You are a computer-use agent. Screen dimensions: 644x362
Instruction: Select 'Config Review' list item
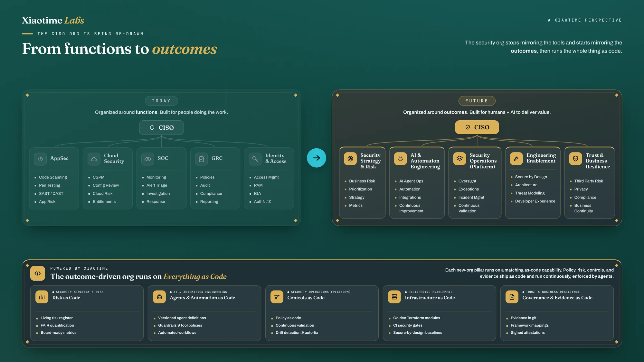pyautogui.click(x=106, y=185)
